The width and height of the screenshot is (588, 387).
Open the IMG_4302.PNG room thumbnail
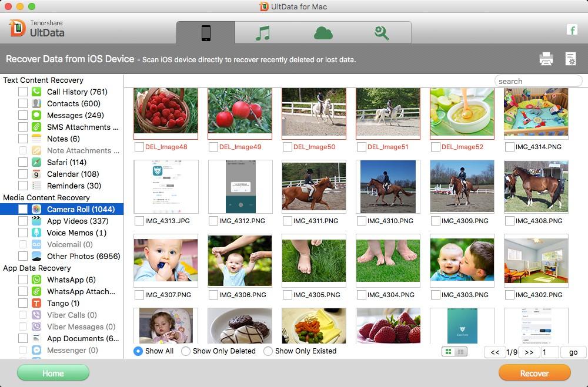click(x=536, y=261)
